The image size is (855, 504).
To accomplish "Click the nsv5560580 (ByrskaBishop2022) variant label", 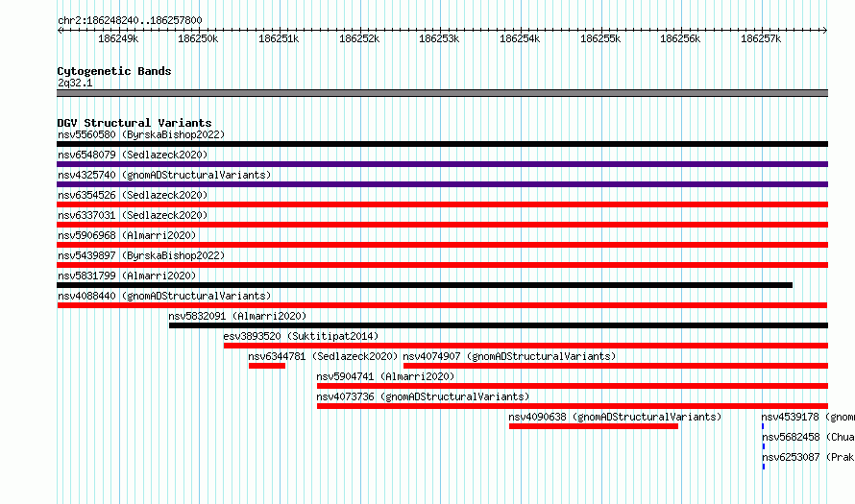I will coord(141,134).
